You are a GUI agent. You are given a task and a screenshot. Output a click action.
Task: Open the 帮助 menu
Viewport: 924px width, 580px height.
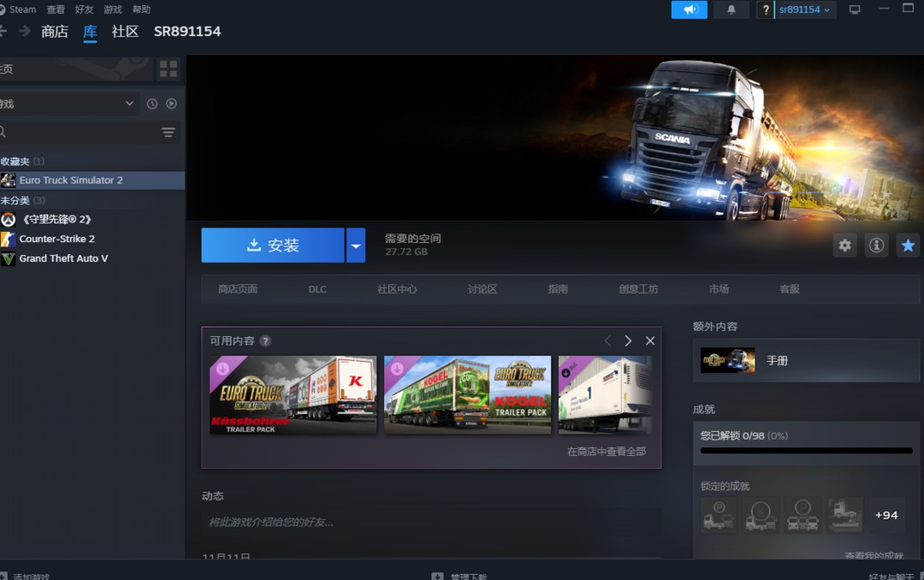coord(141,9)
